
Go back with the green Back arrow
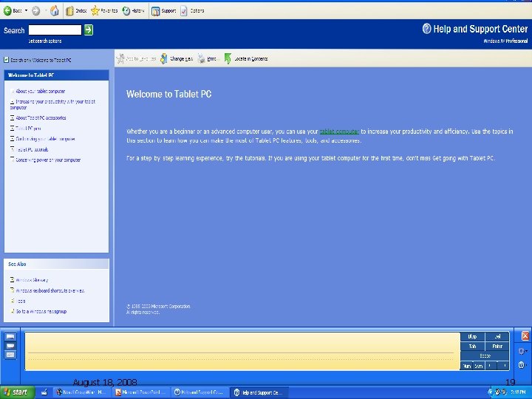(x=13, y=11)
